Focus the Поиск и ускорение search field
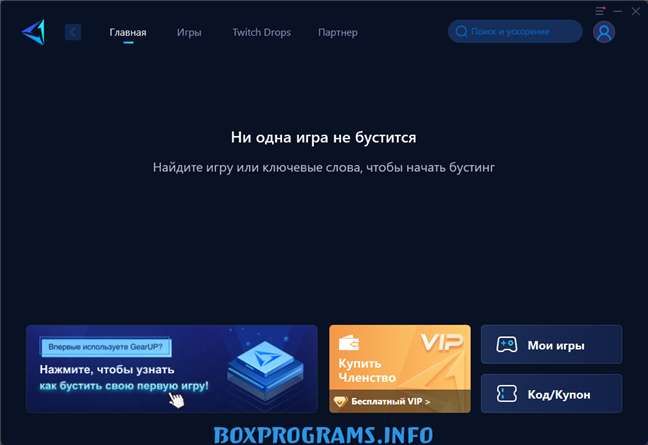The height and width of the screenshot is (445, 648). [x=522, y=32]
